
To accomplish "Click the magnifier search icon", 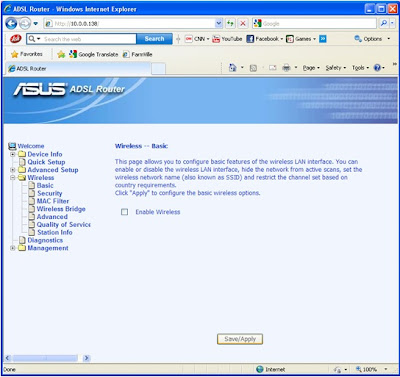I will [x=384, y=23].
